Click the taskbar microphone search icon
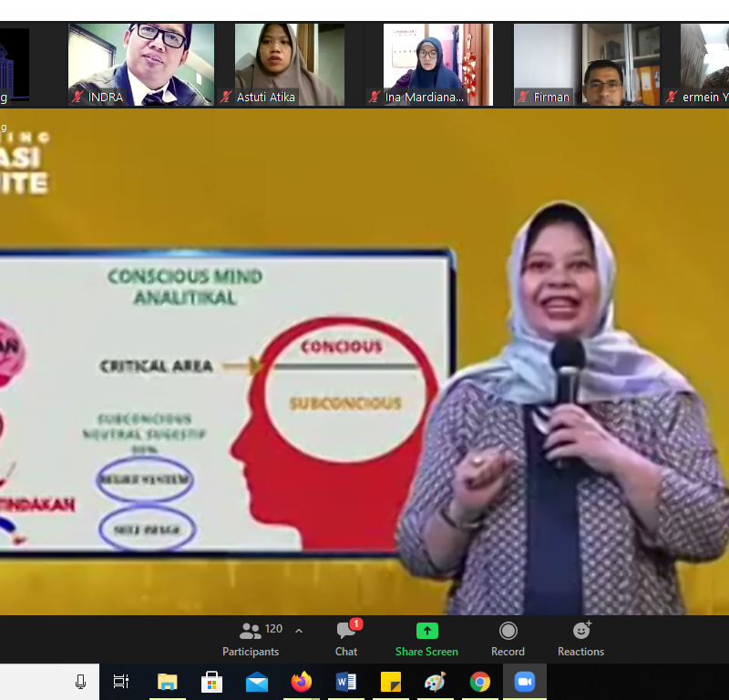This screenshot has width=729, height=700. pyautogui.click(x=80, y=682)
